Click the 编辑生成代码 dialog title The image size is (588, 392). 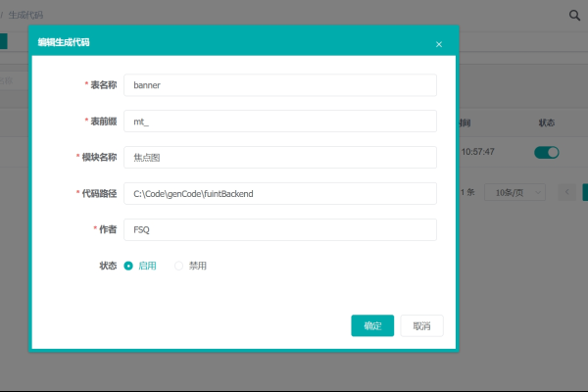click(x=64, y=42)
